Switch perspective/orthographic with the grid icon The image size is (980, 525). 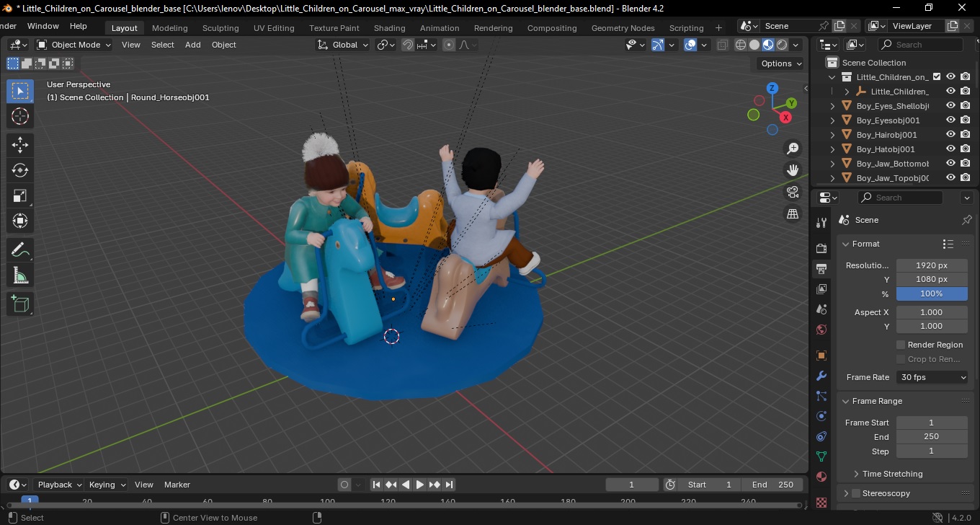tap(793, 213)
